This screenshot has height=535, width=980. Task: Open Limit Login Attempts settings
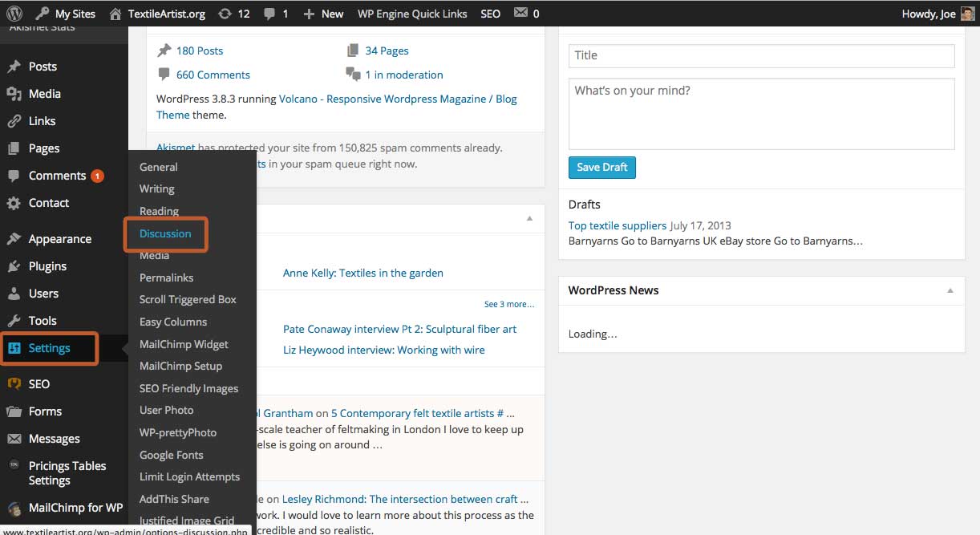click(189, 476)
